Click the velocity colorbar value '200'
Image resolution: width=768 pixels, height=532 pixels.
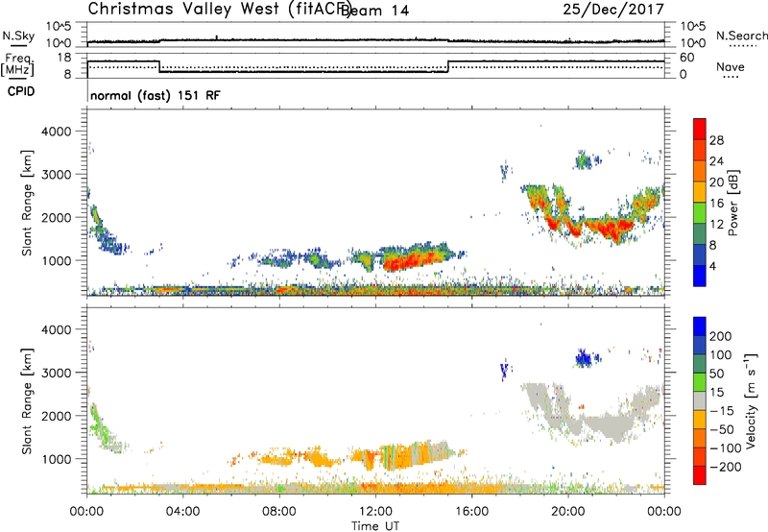coord(721,336)
